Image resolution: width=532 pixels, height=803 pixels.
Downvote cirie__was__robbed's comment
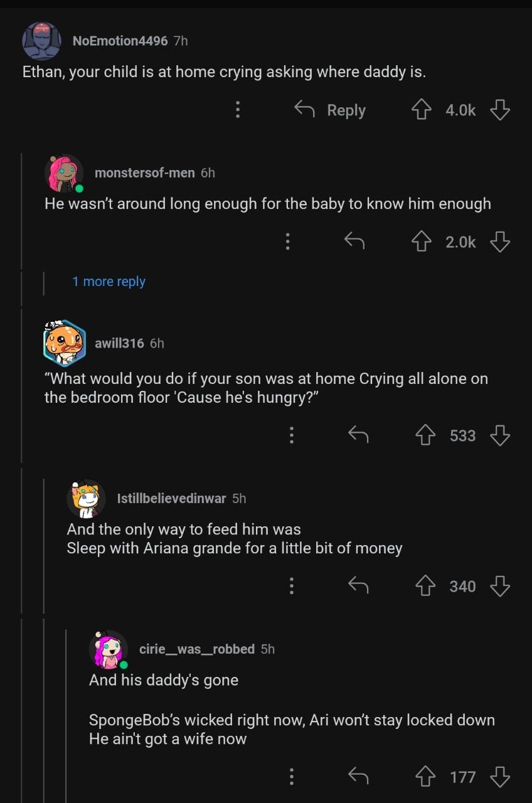(500, 777)
